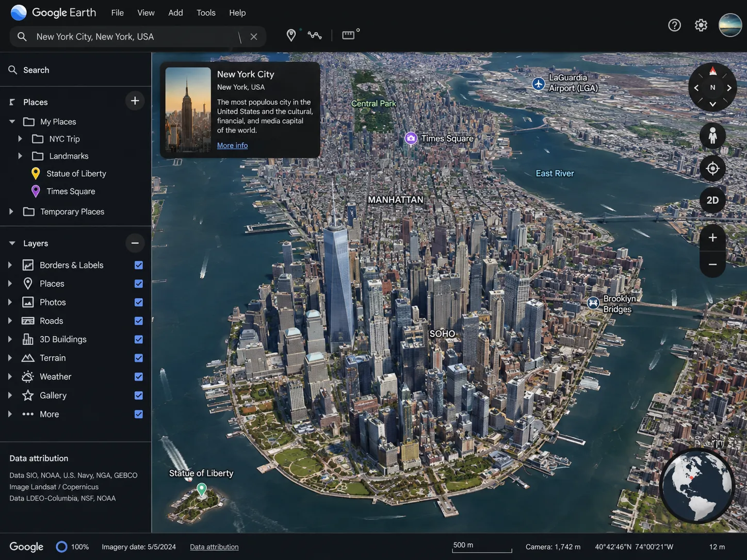Click the Times Square camera marker

tap(411, 138)
